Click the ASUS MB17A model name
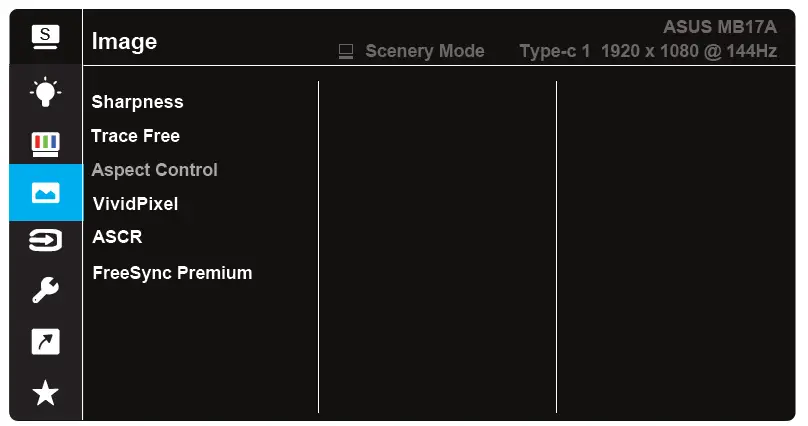The width and height of the screenshot is (808, 426). coord(719,27)
